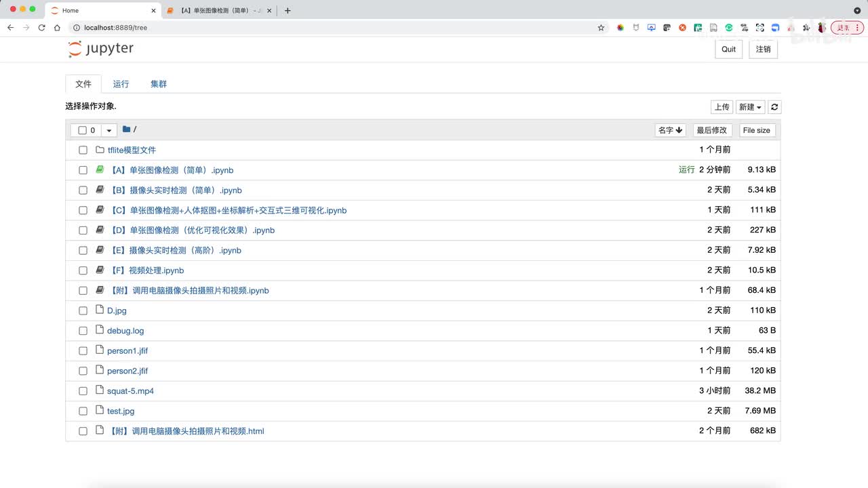Click the colorful wheel extension icon

[x=620, y=28]
